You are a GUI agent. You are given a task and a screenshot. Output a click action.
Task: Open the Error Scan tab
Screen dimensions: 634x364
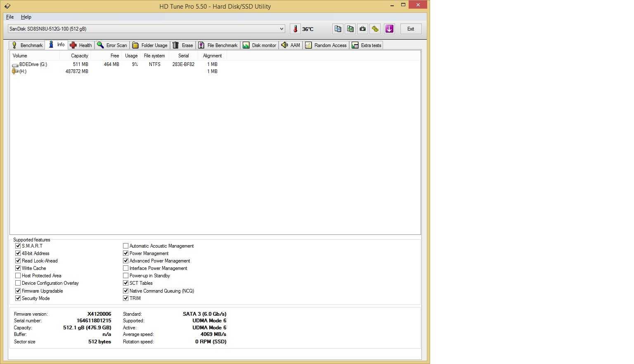112,45
